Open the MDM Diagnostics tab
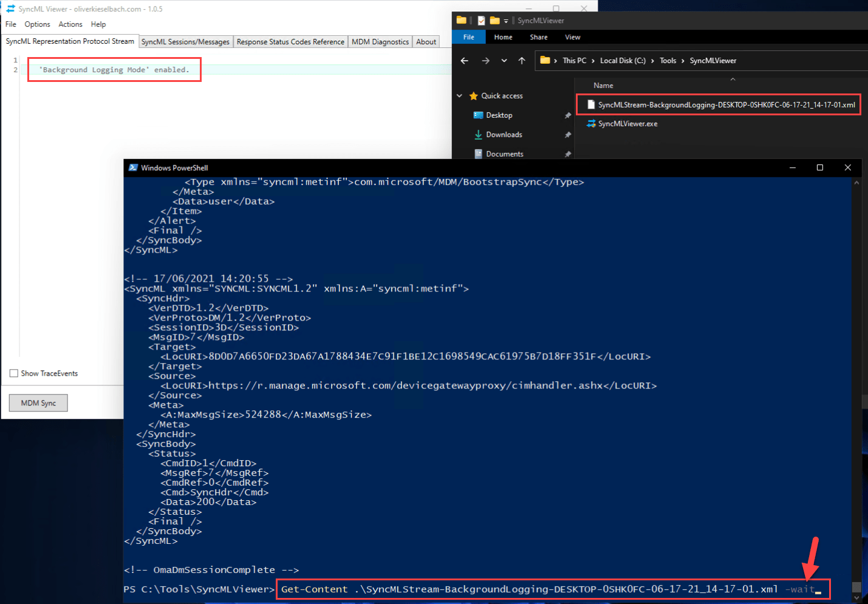 tap(380, 42)
